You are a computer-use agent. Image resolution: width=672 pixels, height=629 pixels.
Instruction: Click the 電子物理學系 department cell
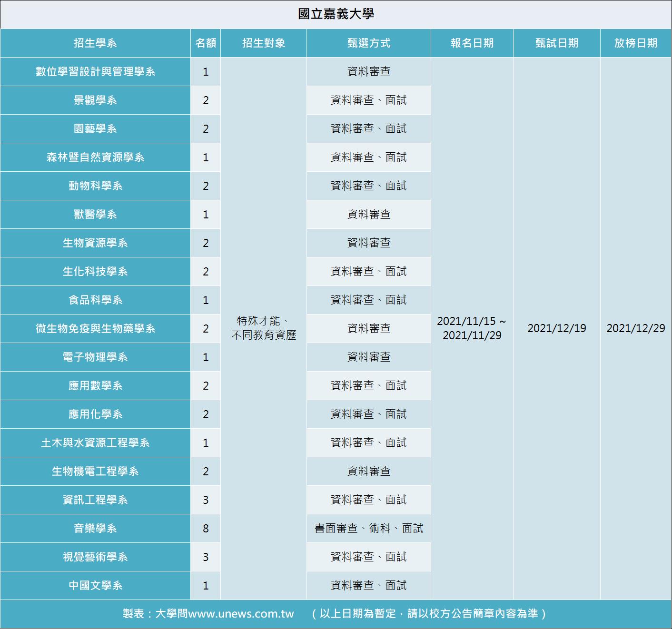click(x=95, y=357)
